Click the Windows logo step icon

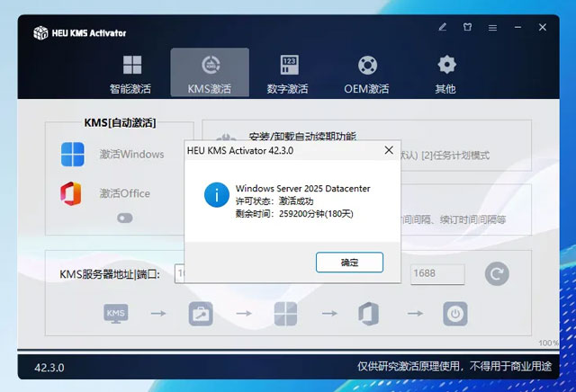point(285,314)
